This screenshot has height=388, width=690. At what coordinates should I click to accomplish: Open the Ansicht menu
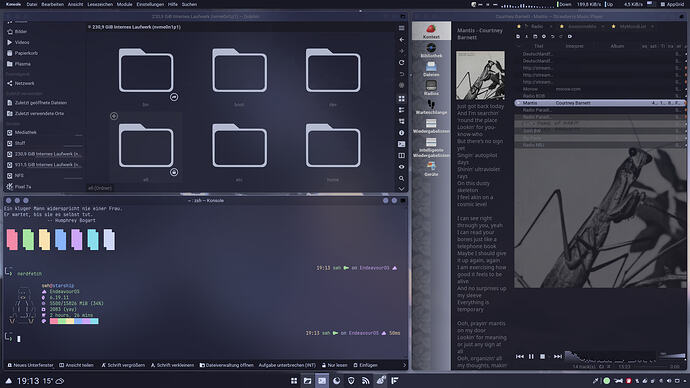pyautogui.click(x=75, y=4)
